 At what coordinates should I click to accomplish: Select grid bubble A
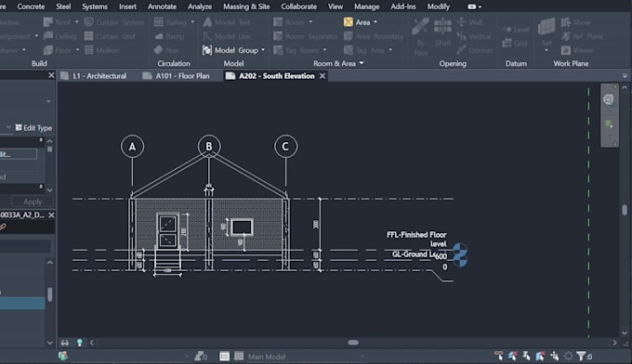click(132, 147)
